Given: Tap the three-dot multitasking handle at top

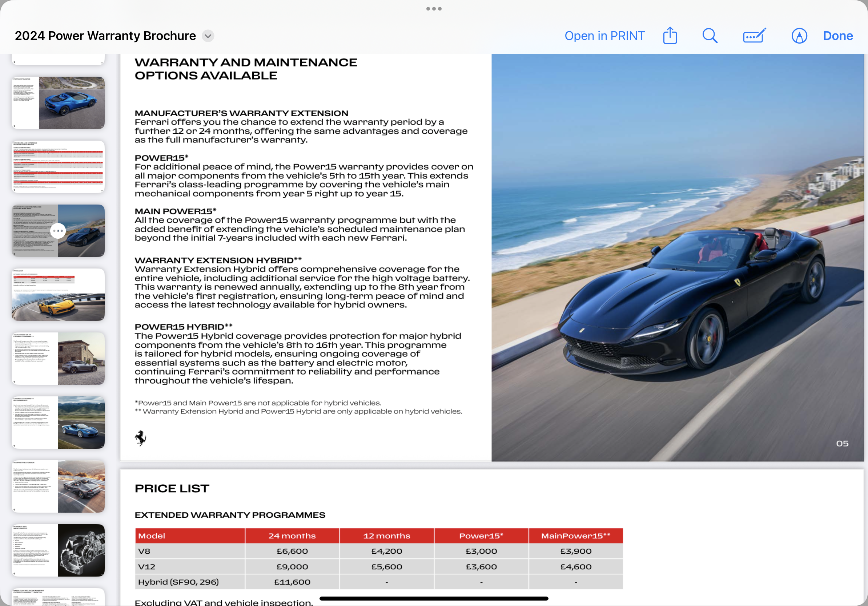Looking at the screenshot, I should (434, 9).
